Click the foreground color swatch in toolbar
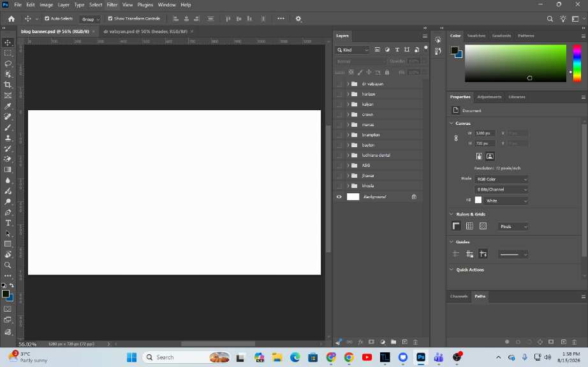Image resolution: width=588 pixels, height=367 pixels. coord(5,294)
